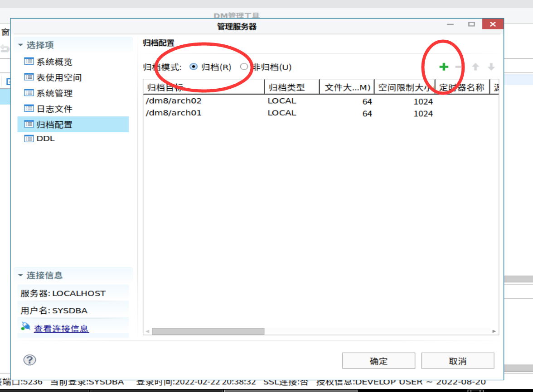
Task: Click LOCAL type in /dm8/arch01 row
Action: click(282, 113)
